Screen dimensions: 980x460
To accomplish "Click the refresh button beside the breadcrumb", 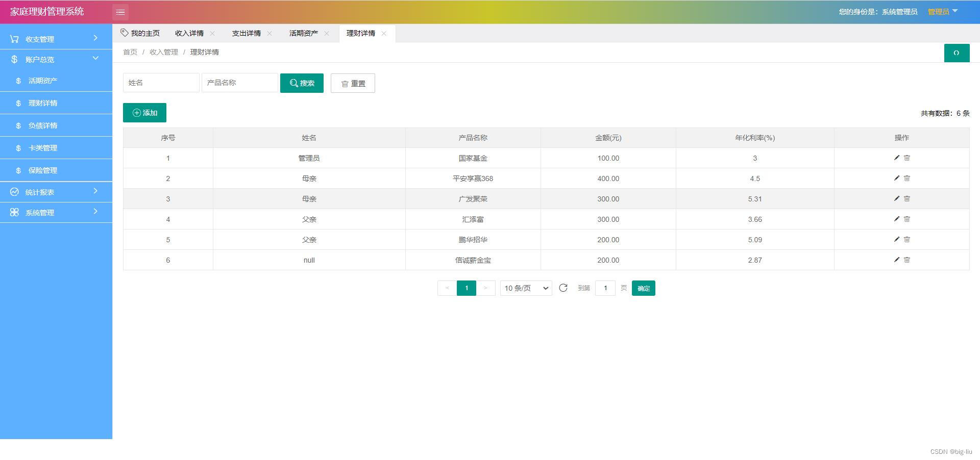I will 957,53.
